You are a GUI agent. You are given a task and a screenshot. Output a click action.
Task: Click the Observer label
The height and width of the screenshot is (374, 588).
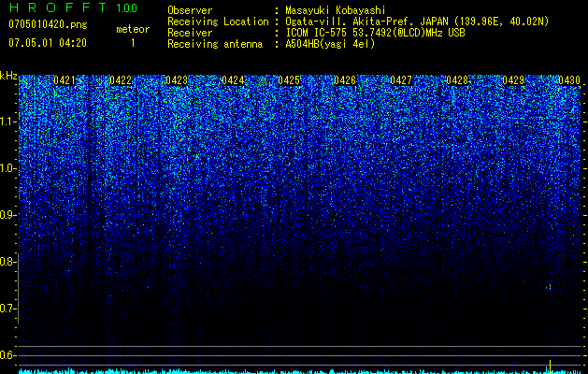(x=190, y=10)
